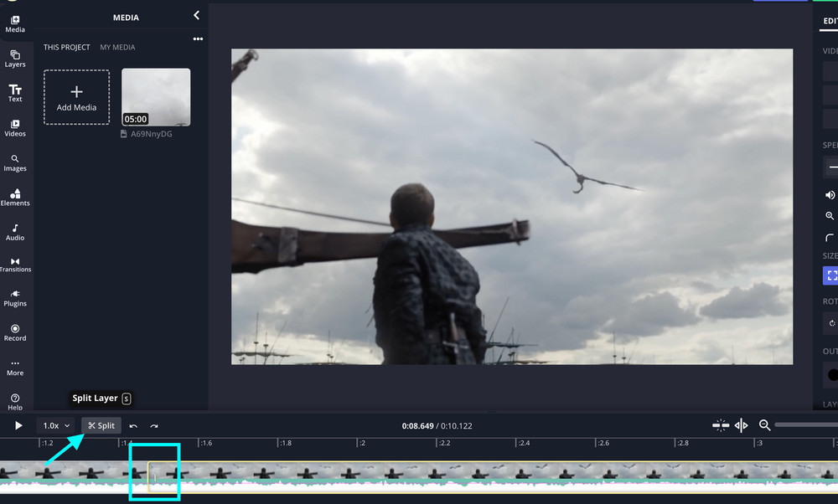Click the Split button in the toolbar
The width and height of the screenshot is (838, 504).
(x=101, y=425)
